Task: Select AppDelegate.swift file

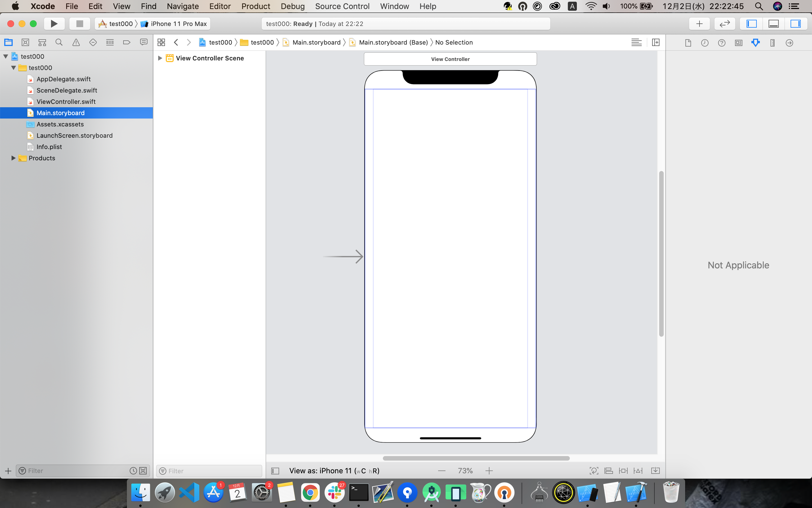Action: point(63,79)
